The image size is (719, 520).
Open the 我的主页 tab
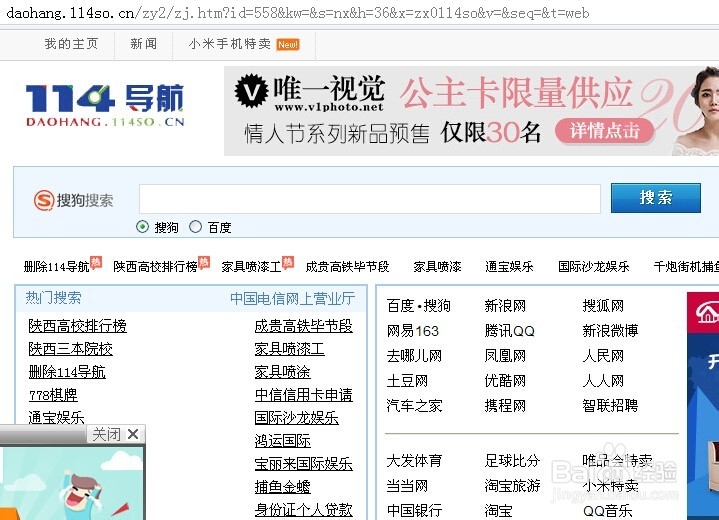click(x=71, y=44)
